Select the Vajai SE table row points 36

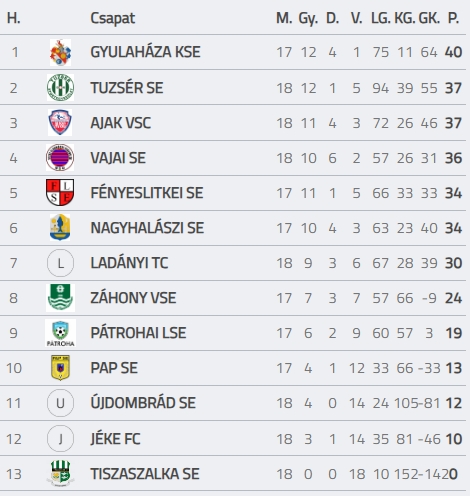click(x=233, y=158)
